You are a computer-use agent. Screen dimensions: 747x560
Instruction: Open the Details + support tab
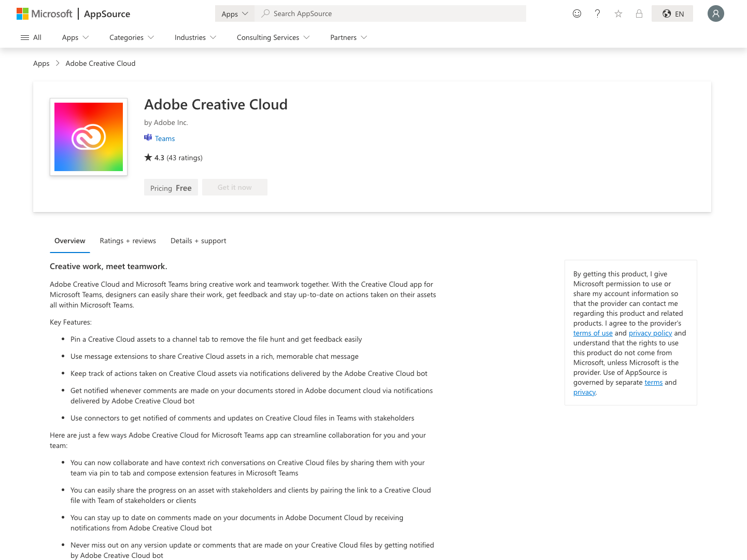[x=198, y=241]
